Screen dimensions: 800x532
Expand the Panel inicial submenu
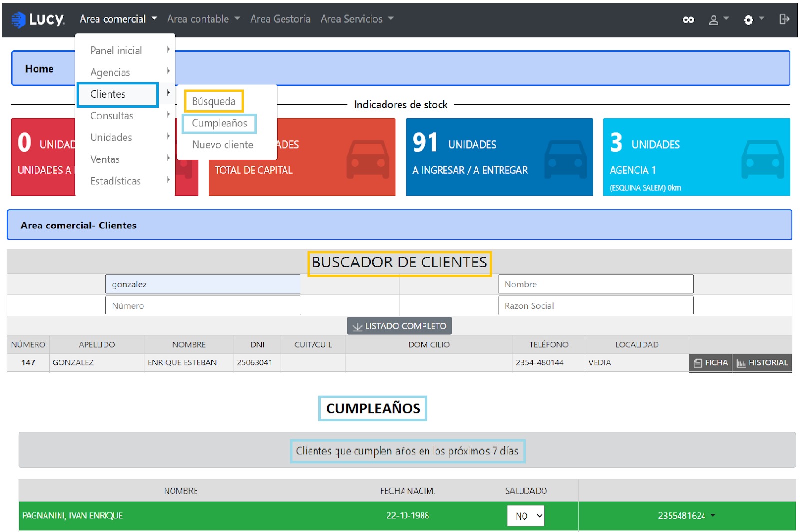tap(125, 50)
